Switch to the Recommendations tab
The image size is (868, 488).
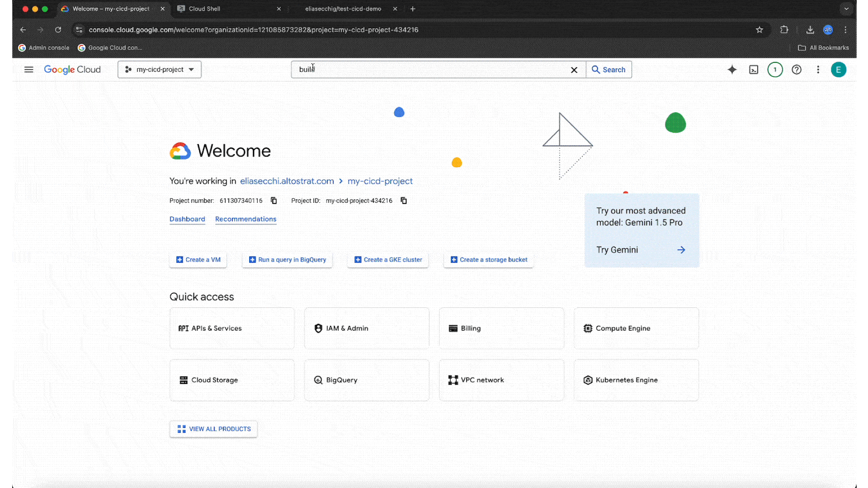pyautogui.click(x=246, y=219)
